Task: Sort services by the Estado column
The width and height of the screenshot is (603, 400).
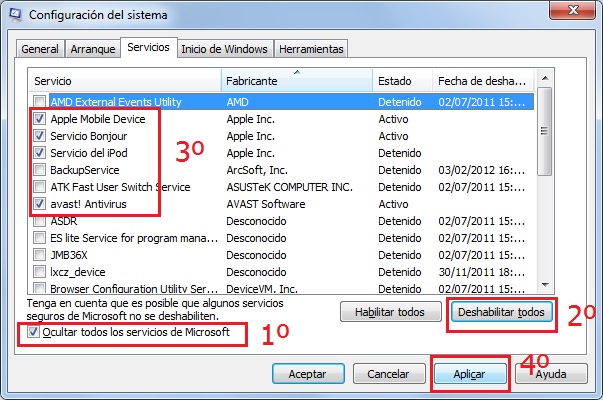Action: [x=401, y=79]
